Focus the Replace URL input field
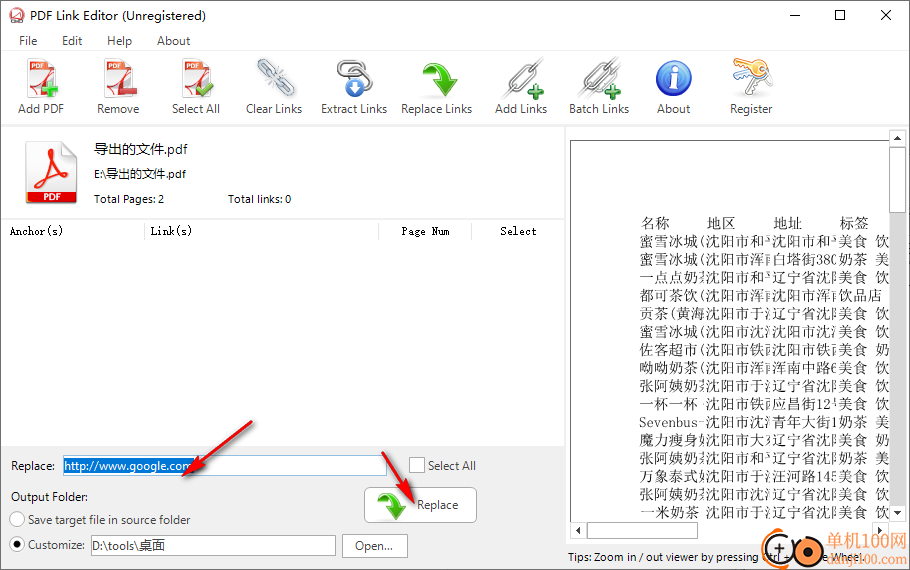This screenshot has width=910, height=570. pyautogui.click(x=225, y=466)
